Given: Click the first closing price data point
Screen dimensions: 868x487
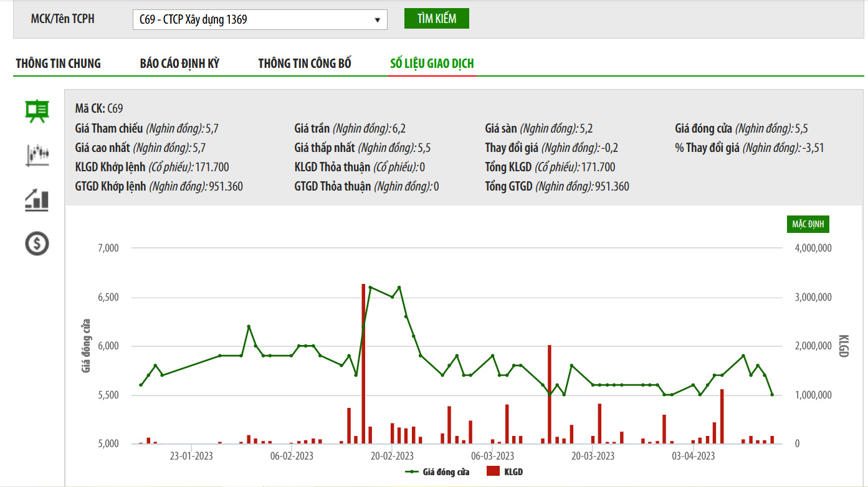Looking at the screenshot, I should click(141, 385).
